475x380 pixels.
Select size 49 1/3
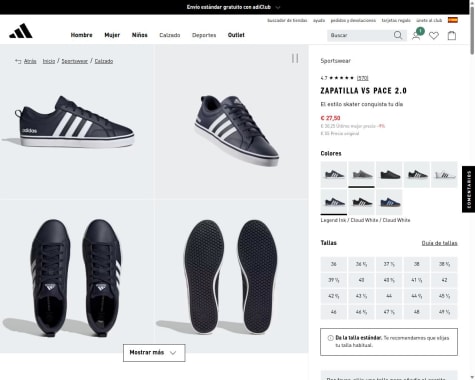pos(444,312)
